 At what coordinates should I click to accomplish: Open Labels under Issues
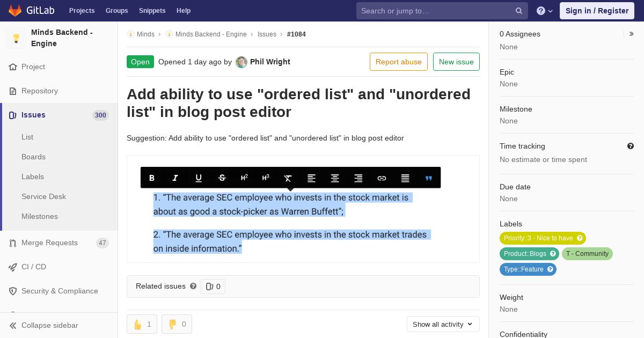33,177
